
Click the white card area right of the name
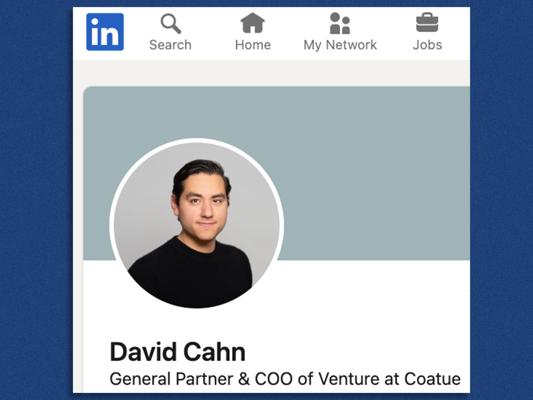point(357,352)
